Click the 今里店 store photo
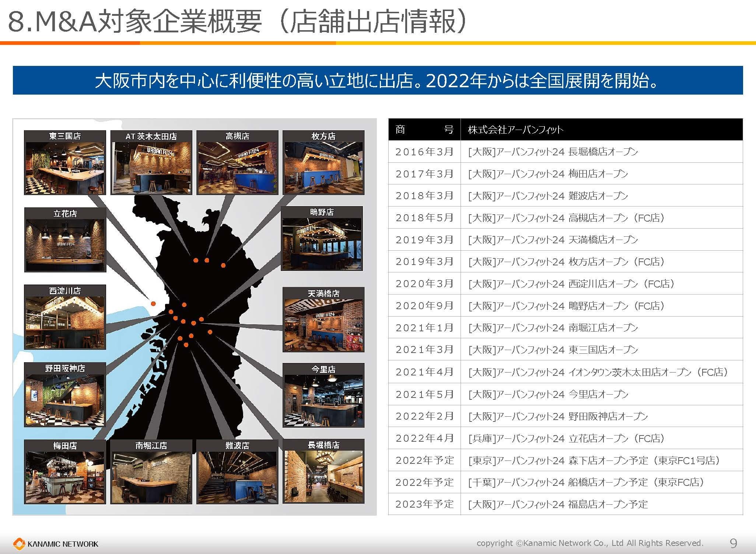The height and width of the screenshot is (554, 756). coord(323,400)
